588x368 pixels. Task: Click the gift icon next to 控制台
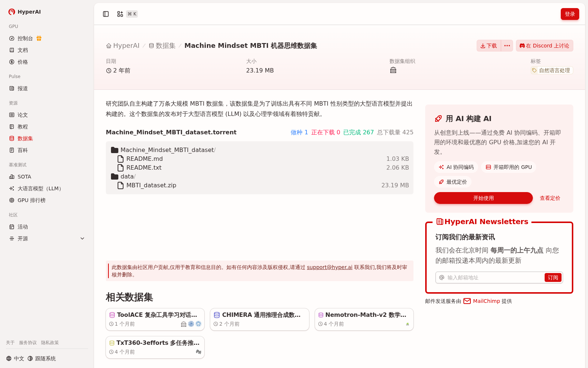point(39,38)
